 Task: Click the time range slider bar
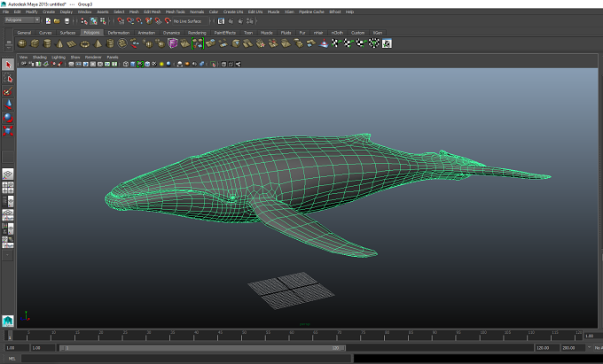203,348
